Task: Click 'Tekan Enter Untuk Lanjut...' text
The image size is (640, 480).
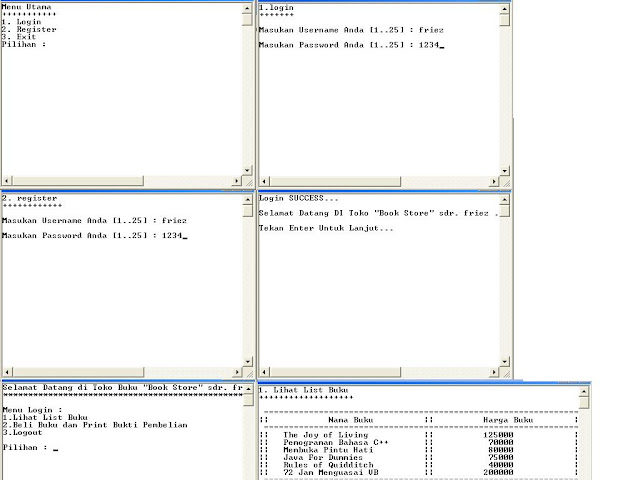Action: [326, 228]
